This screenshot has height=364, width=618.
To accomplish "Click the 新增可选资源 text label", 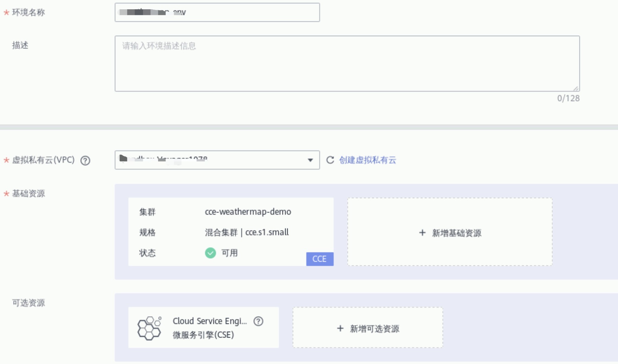I will [x=374, y=329].
